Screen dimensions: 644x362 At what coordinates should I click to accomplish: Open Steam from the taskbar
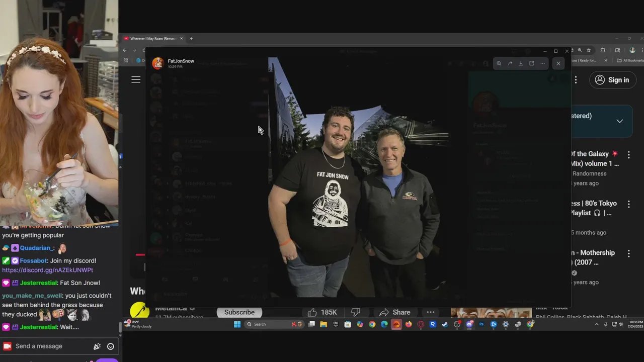[x=445, y=324]
